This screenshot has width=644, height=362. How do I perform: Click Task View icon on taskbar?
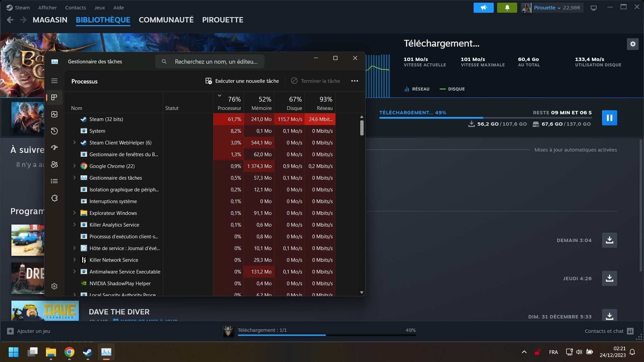pyautogui.click(x=33, y=352)
